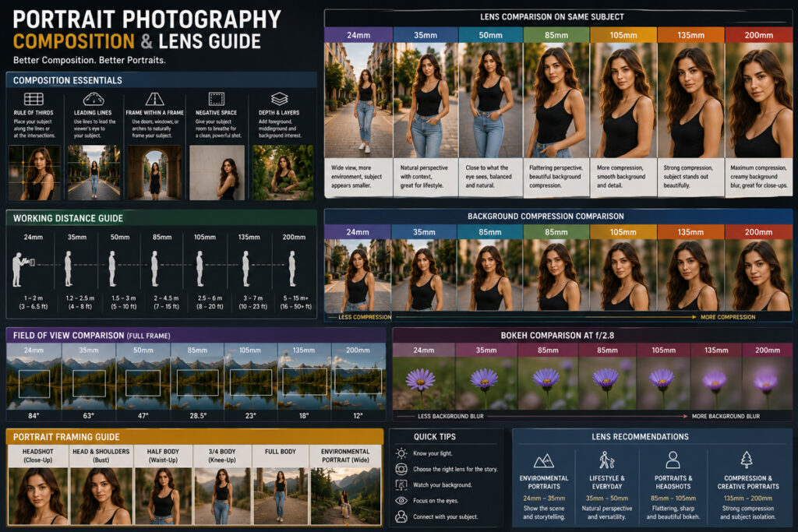798x532 pixels.
Task: Click the '24mm – 35mm' lens recommendation text
Action: (x=544, y=498)
